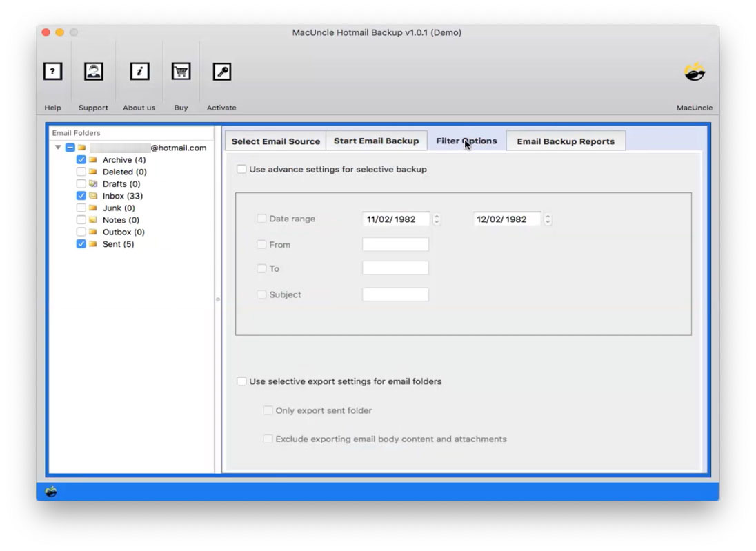Click the MacUncle logo in the top right
The height and width of the screenshot is (551, 756).
pos(694,72)
